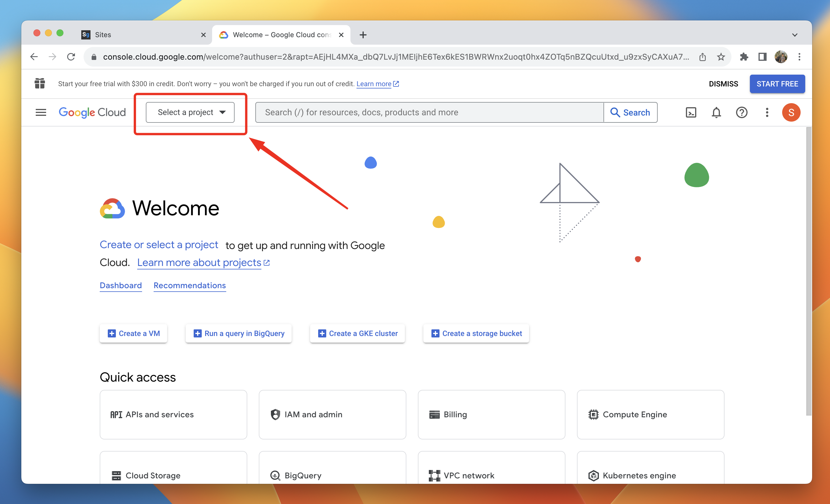
Task: Activate Cloud Shell terminal icon
Action: coord(691,112)
